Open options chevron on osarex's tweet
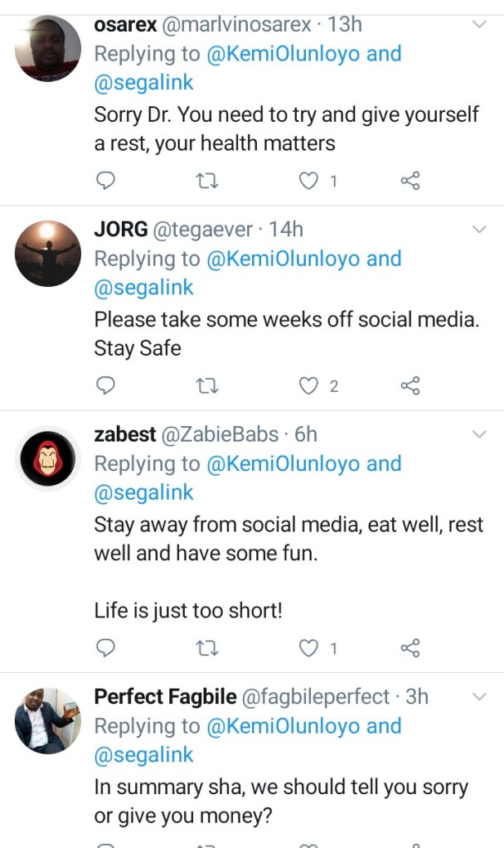The image size is (504, 848). coord(479,25)
